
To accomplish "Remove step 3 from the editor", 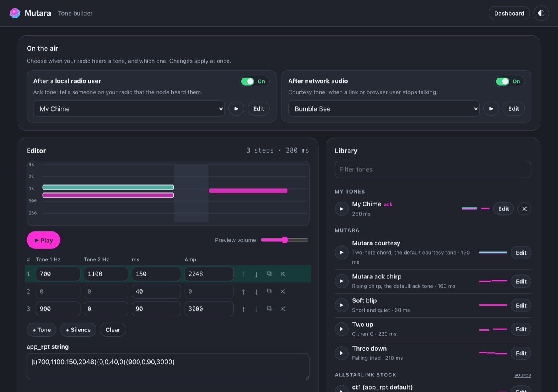I will click(283, 309).
